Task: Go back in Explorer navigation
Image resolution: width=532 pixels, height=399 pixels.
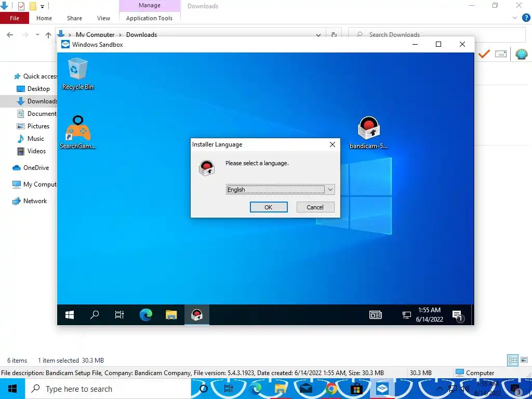Action: coord(10,35)
